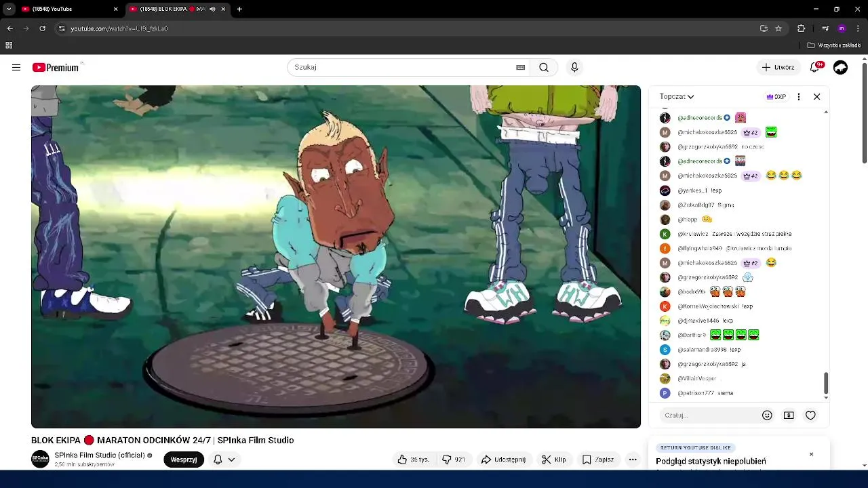Click the browser address bar URL
This screenshot has width=868, height=488.
click(x=119, y=28)
